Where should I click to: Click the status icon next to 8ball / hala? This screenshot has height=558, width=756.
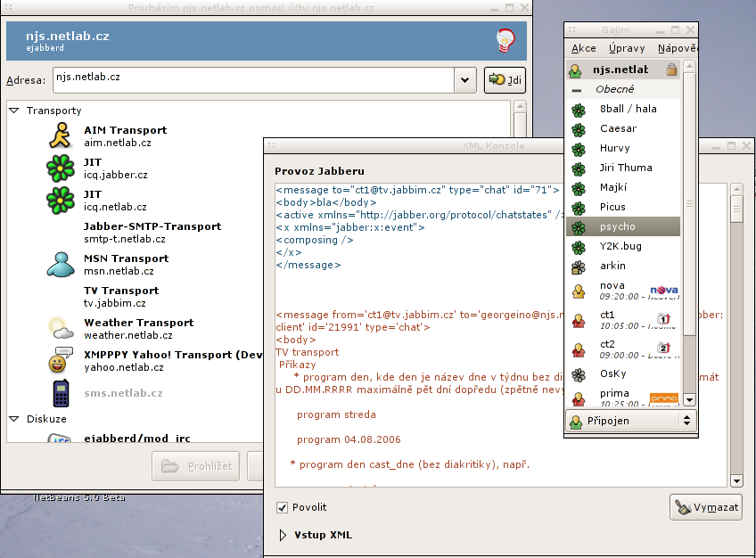[x=579, y=111]
